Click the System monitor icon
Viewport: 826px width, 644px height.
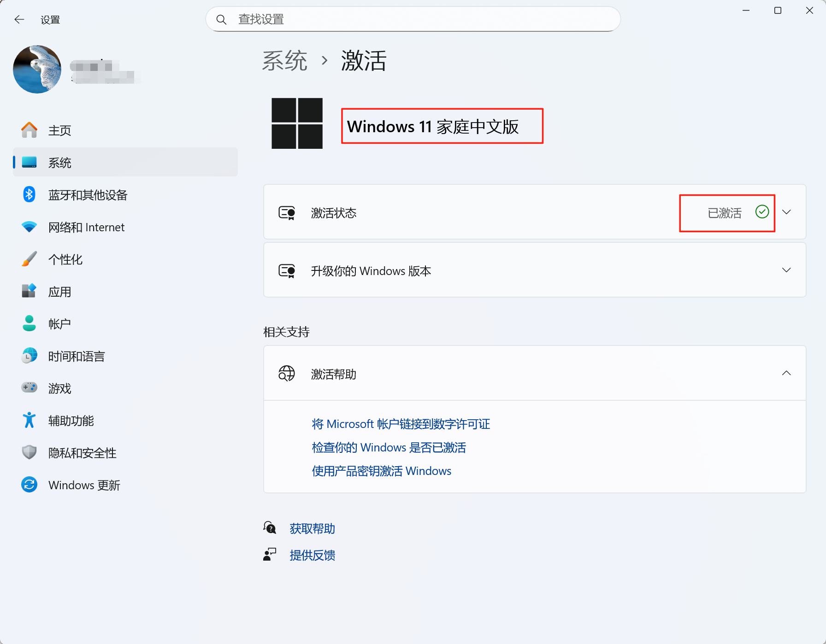29,162
